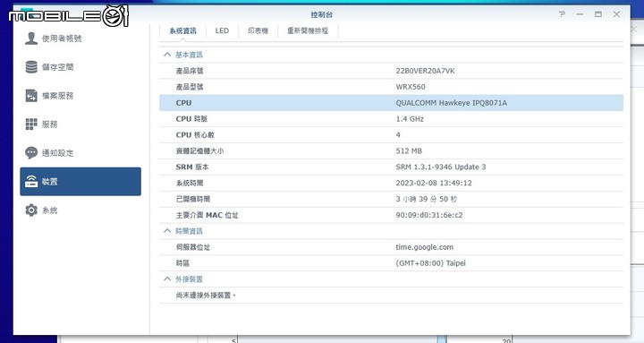Select SRM 1.3.1-9346 Update 3 value
The height and width of the screenshot is (343, 644).
tap(441, 167)
